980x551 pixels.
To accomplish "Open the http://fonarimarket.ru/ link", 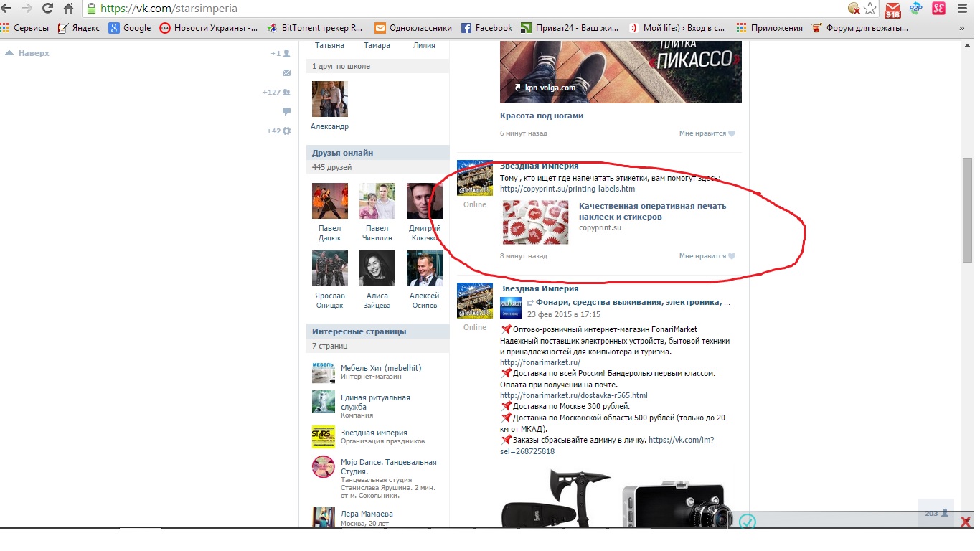I will point(540,362).
